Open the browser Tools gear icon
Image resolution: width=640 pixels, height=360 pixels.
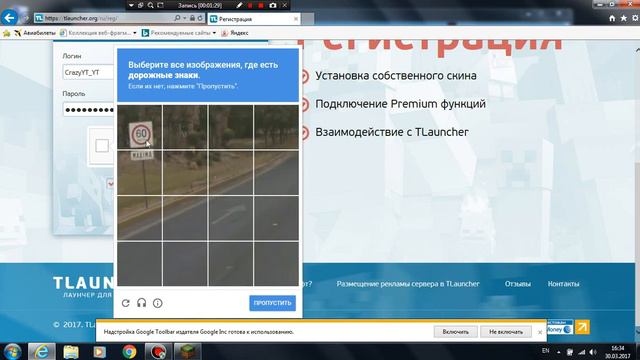coord(635,18)
